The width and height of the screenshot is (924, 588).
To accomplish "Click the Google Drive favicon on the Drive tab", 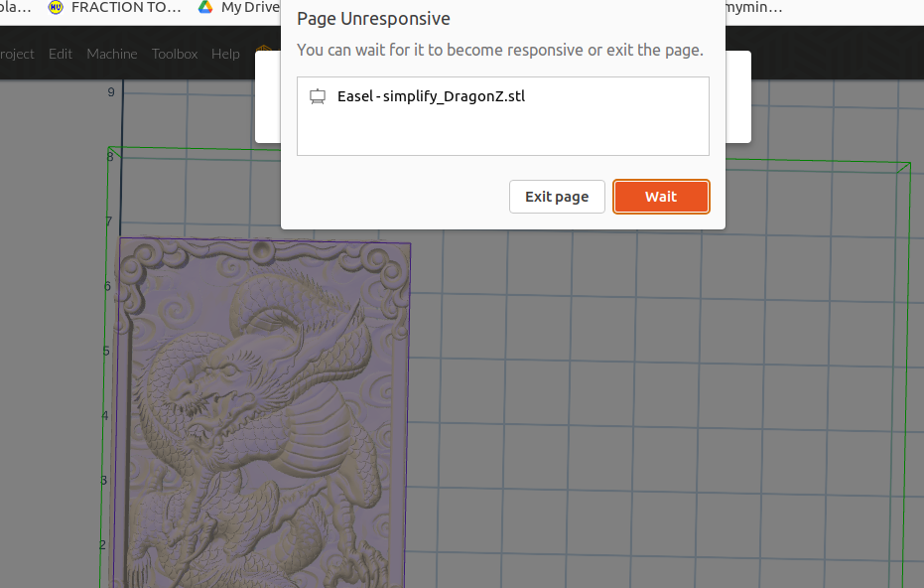I will tap(203, 8).
